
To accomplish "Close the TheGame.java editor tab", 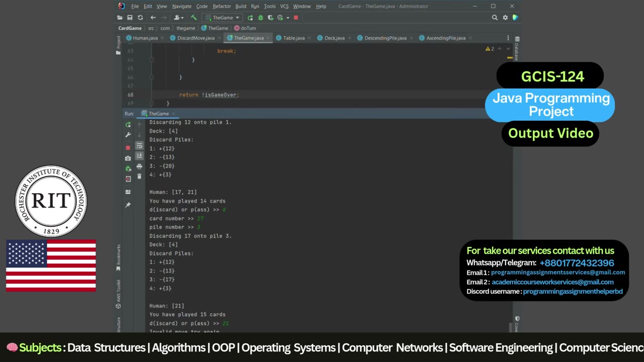I will tap(268, 38).
